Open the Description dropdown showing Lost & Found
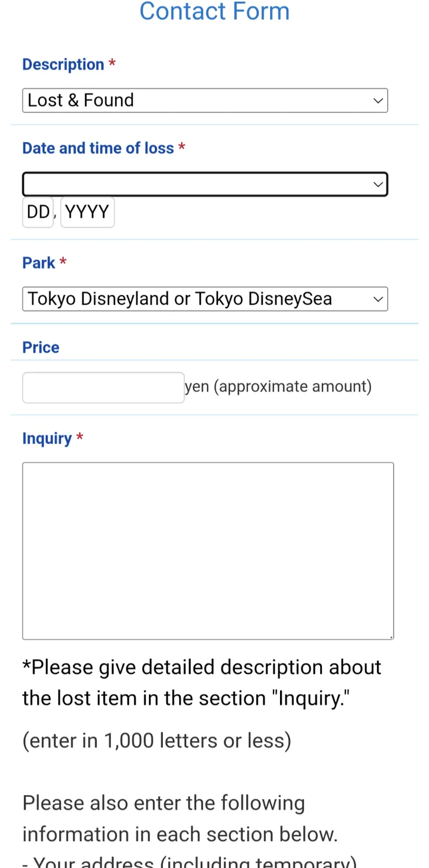This screenshot has height=868, width=429. (197, 100)
